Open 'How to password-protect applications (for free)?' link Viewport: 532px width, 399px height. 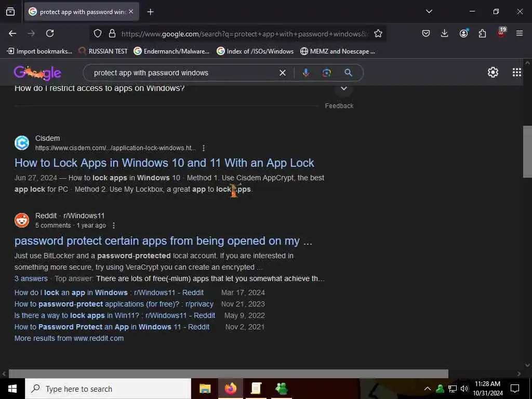point(114,304)
